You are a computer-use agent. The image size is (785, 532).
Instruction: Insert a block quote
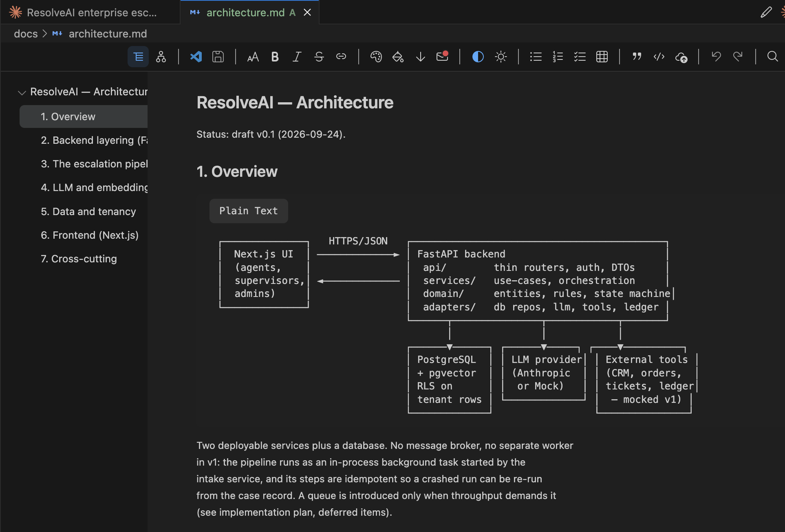pos(637,57)
